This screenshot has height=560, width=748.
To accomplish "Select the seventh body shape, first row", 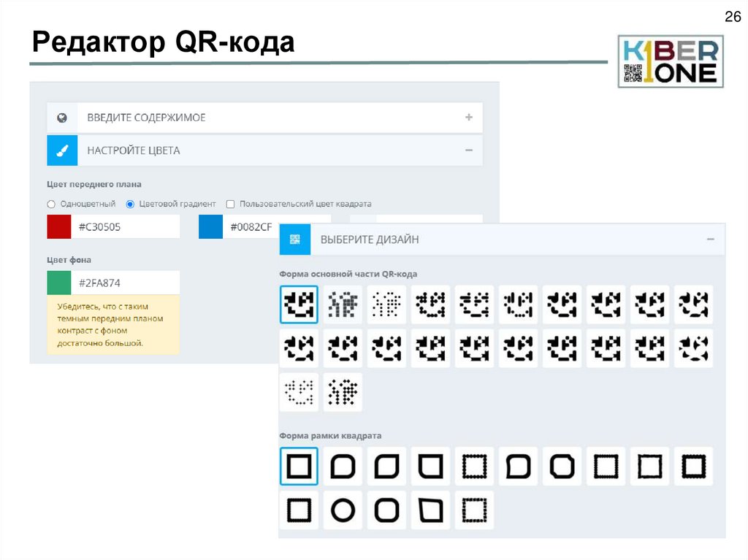I will [562, 304].
